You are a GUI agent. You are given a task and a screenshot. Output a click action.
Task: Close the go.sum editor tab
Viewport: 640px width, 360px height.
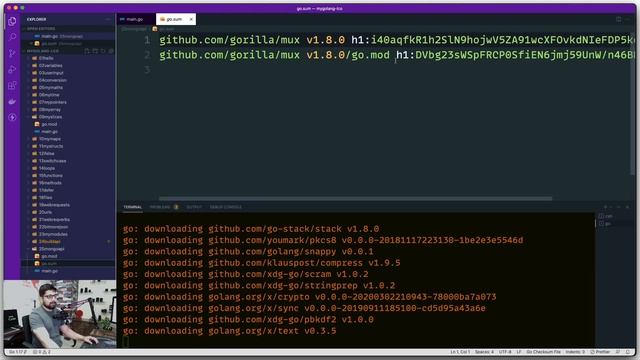pos(191,19)
